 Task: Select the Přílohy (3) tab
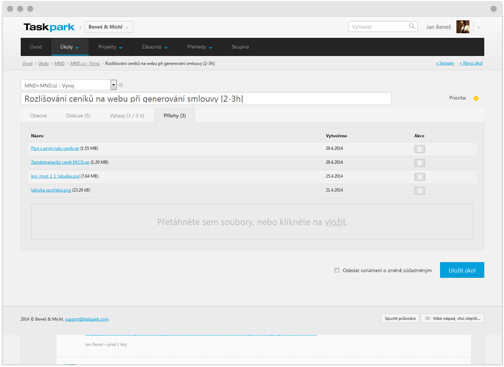coord(175,116)
